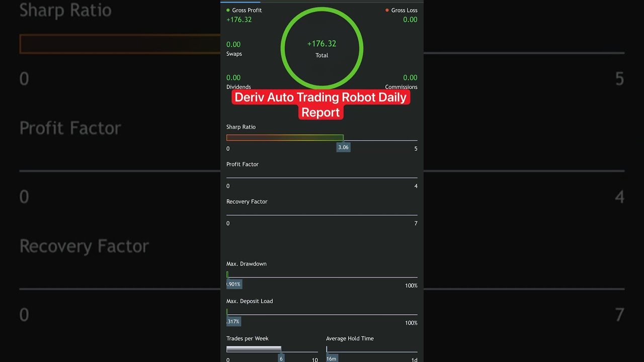Image resolution: width=644 pixels, height=362 pixels.
Task: Click the red Gross Loss legend dot
Action: pyautogui.click(x=387, y=10)
